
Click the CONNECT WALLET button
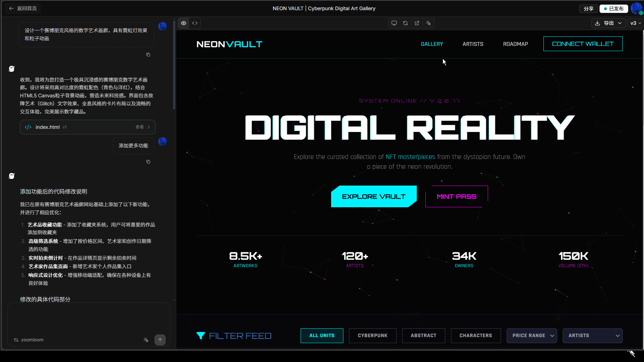pyautogui.click(x=583, y=44)
